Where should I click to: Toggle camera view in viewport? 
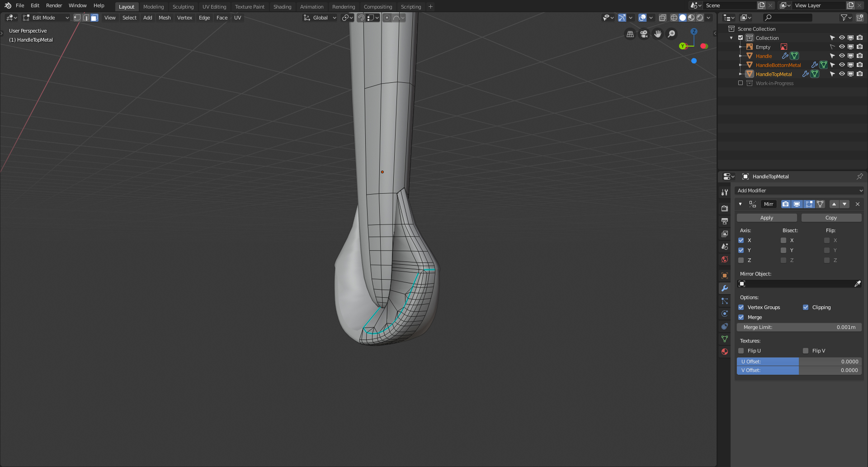pos(644,34)
